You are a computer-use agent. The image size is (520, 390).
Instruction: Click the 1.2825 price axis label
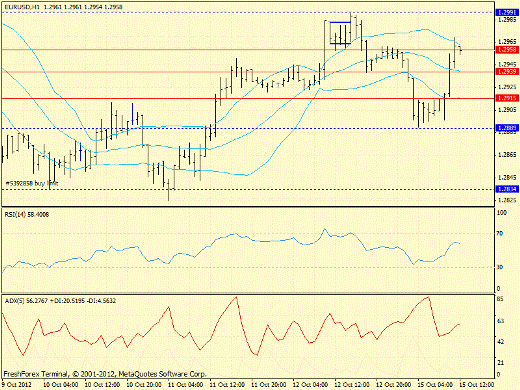click(x=507, y=200)
